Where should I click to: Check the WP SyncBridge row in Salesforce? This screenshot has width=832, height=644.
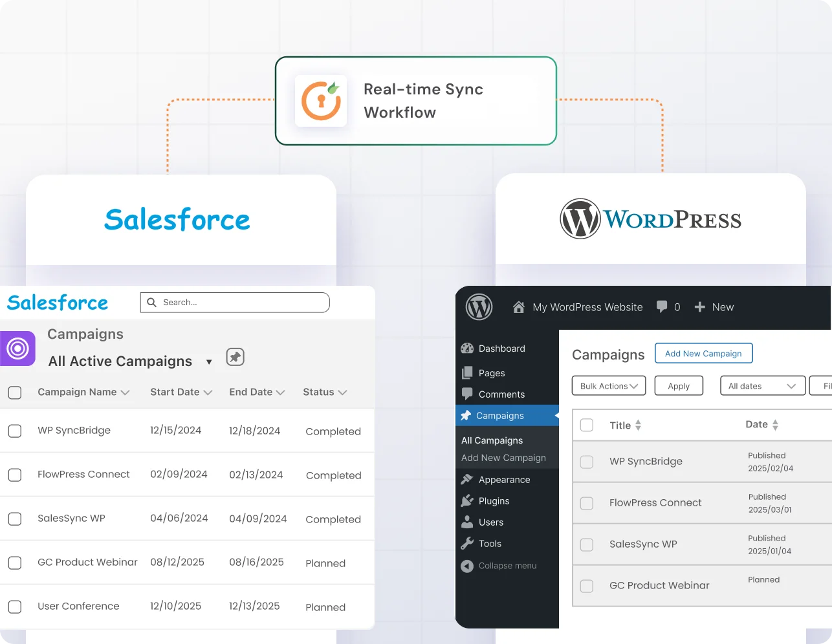click(15, 431)
